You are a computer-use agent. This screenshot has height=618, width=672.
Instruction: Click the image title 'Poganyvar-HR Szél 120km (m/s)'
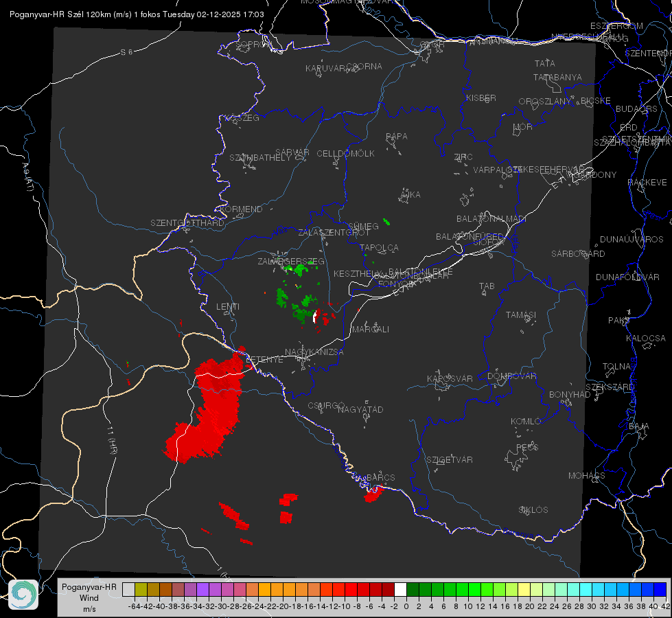click(71, 14)
